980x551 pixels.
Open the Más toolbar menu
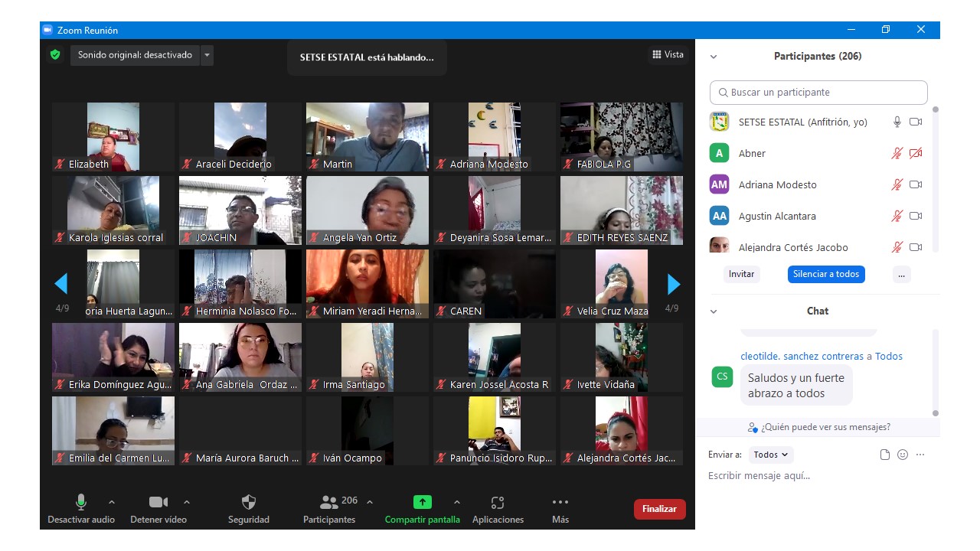(x=560, y=509)
